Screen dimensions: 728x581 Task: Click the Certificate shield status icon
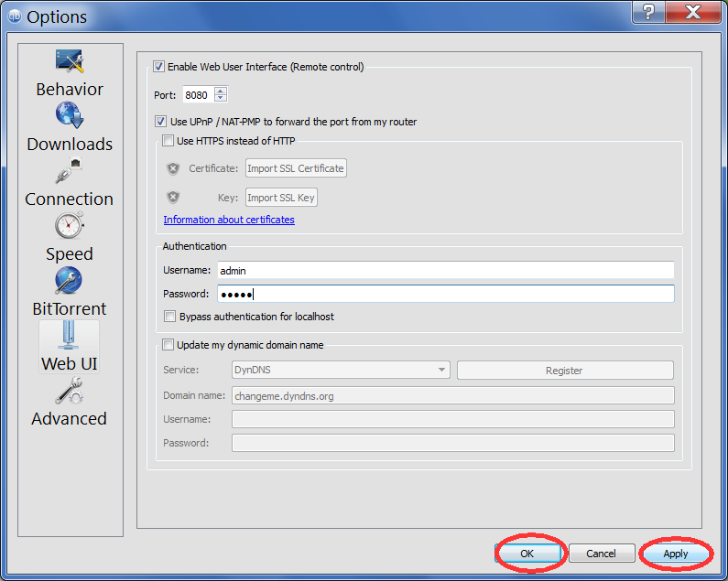173,168
